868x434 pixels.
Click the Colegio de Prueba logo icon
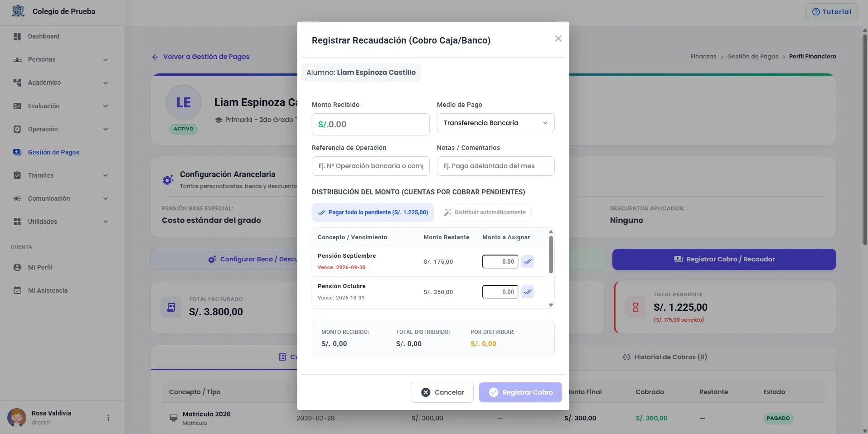(18, 11)
